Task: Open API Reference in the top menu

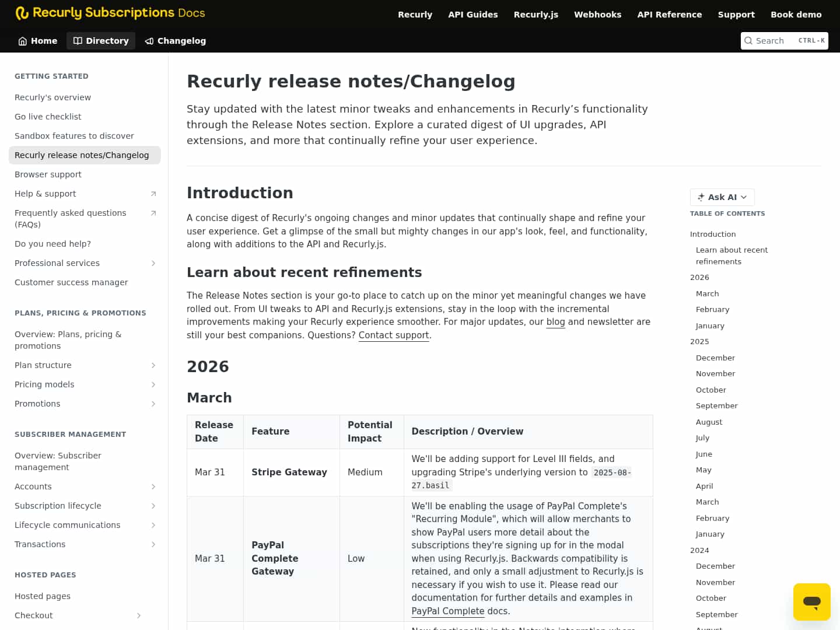Action: pos(670,15)
